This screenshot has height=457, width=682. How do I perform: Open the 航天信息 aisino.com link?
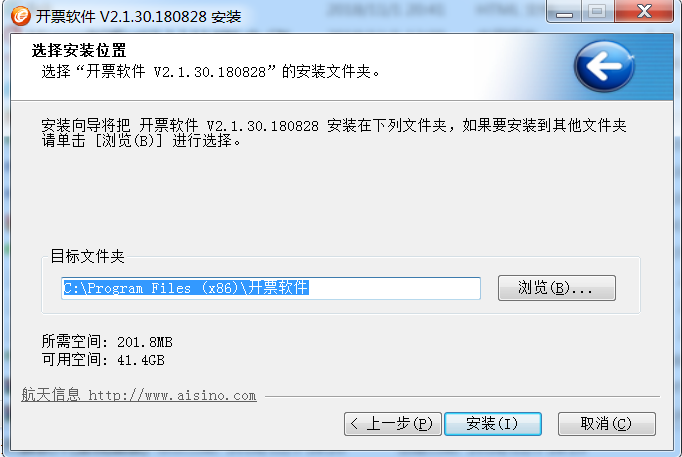point(139,395)
